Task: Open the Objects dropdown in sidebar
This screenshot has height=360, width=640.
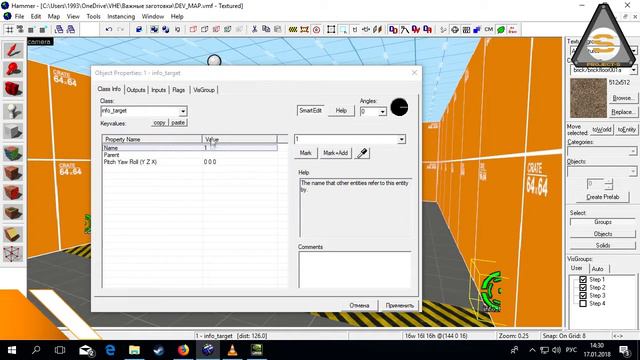Action: pos(632,171)
